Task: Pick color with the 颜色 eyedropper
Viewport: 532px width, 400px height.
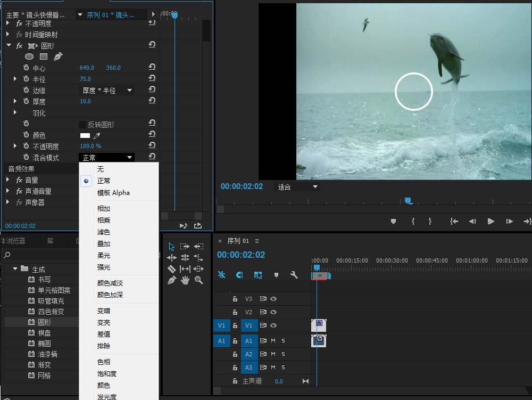Action: click(97, 135)
